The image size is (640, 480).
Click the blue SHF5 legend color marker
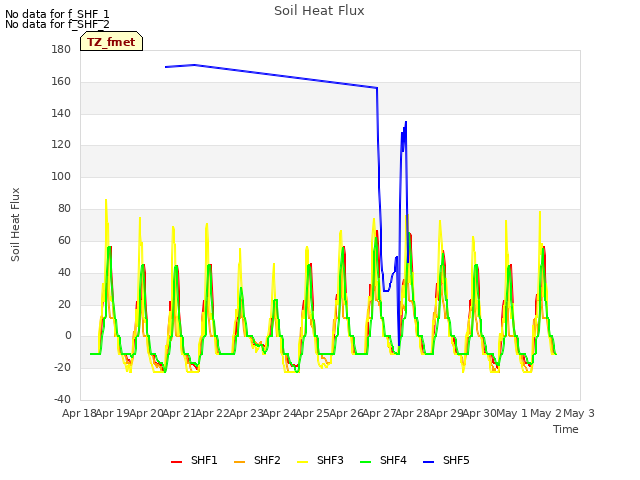coord(429,462)
